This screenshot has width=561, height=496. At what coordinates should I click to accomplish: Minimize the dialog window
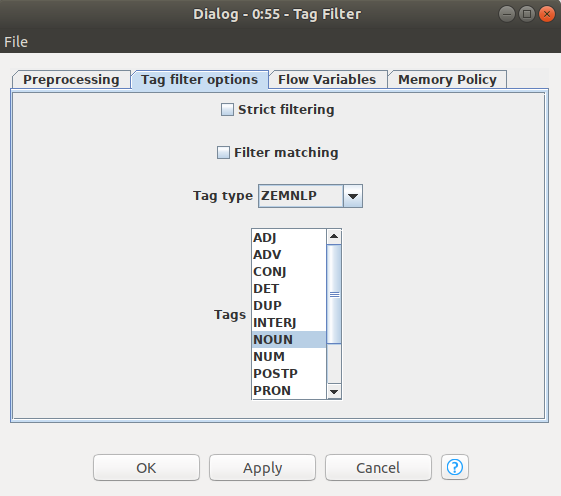507,14
